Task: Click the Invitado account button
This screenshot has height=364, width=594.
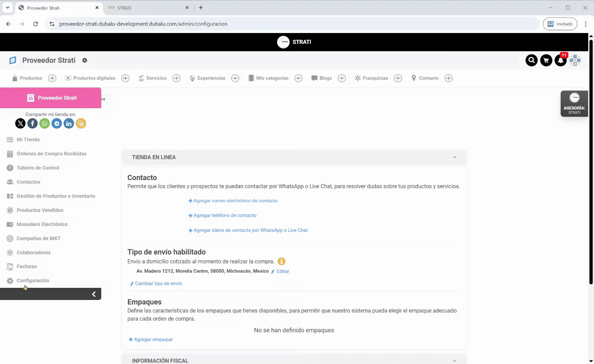Action: pos(560,24)
